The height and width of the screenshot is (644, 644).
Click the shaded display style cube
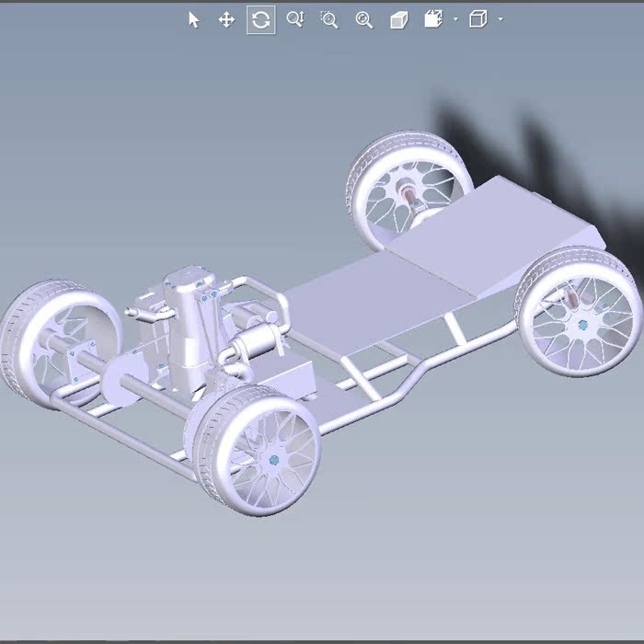(x=398, y=19)
